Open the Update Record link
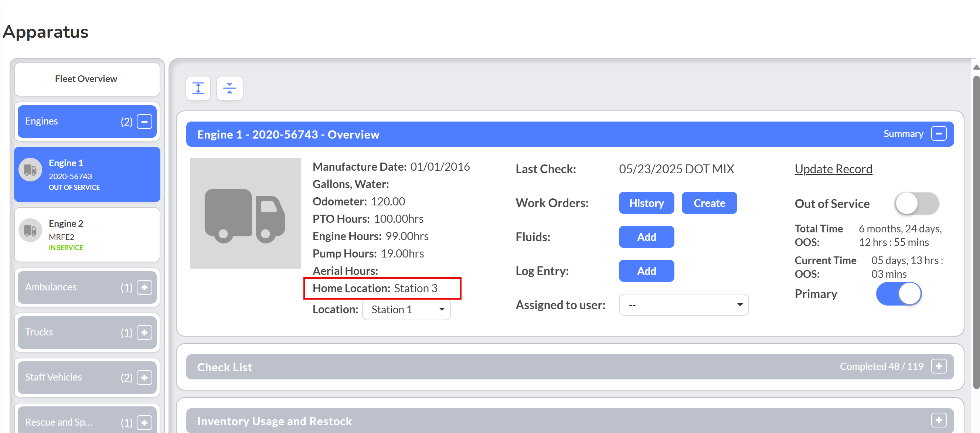This screenshot has height=433, width=980. click(833, 169)
